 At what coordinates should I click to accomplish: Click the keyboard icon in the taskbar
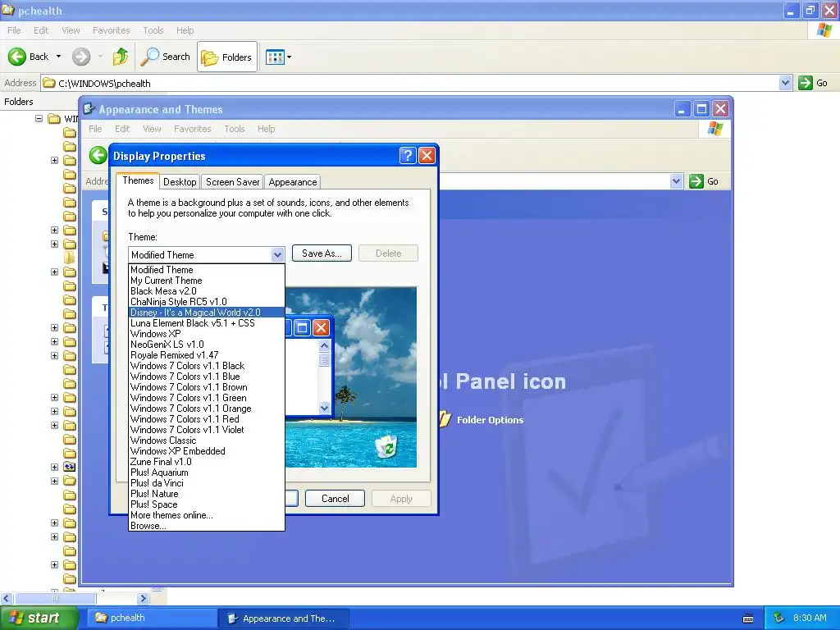[x=748, y=619]
